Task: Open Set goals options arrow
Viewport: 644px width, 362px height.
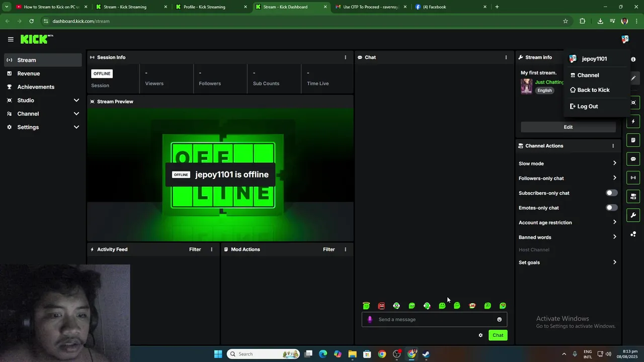Action: click(614, 262)
